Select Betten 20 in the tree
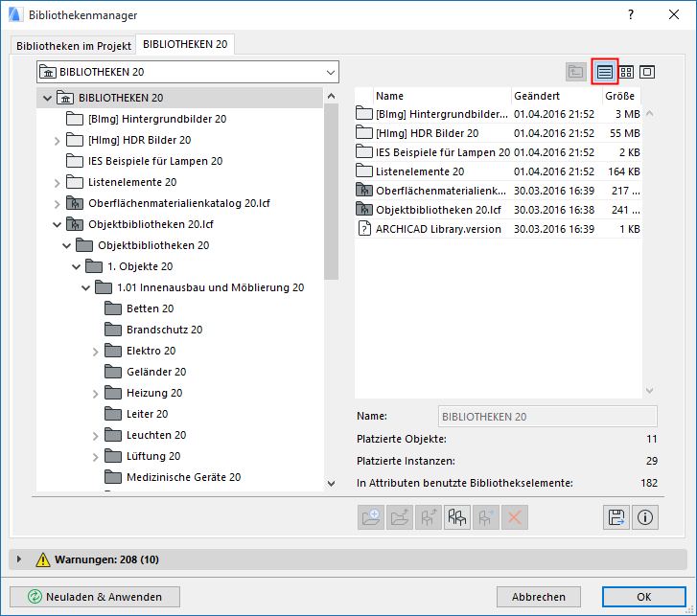The width and height of the screenshot is (697, 616). (x=150, y=308)
